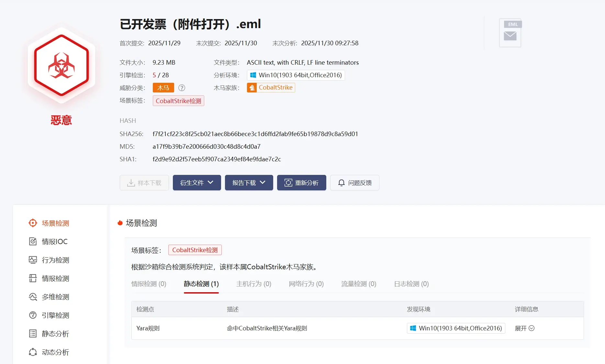The image size is (605, 364).
Task: Click the Windows logo in Yara规则 row
Action: click(413, 328)
